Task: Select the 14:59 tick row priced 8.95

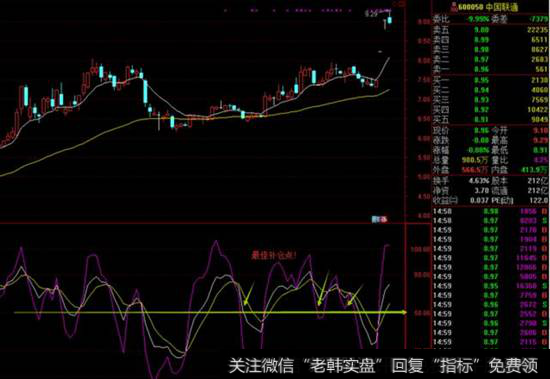Action: (x=490, y=286)
